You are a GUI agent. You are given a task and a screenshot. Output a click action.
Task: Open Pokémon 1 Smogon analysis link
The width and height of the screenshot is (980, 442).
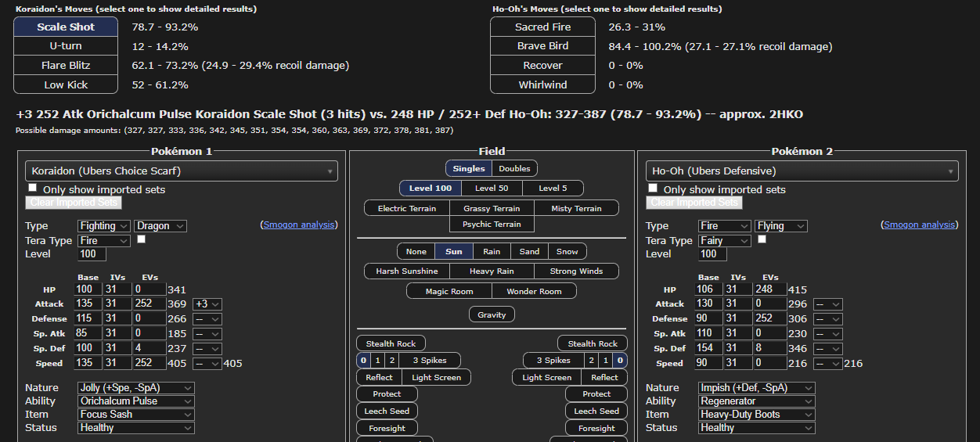pyautogui.click(x=299, y=225)
